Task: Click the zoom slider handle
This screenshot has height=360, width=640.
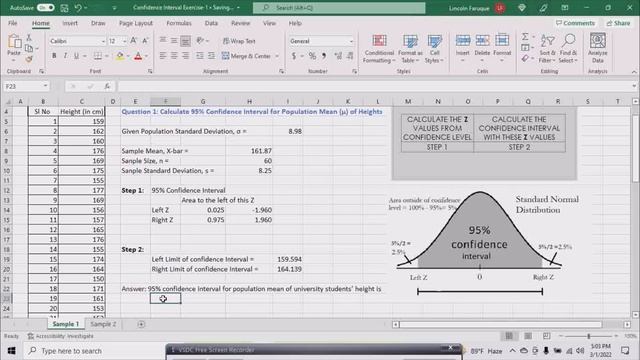Action: 589,336
